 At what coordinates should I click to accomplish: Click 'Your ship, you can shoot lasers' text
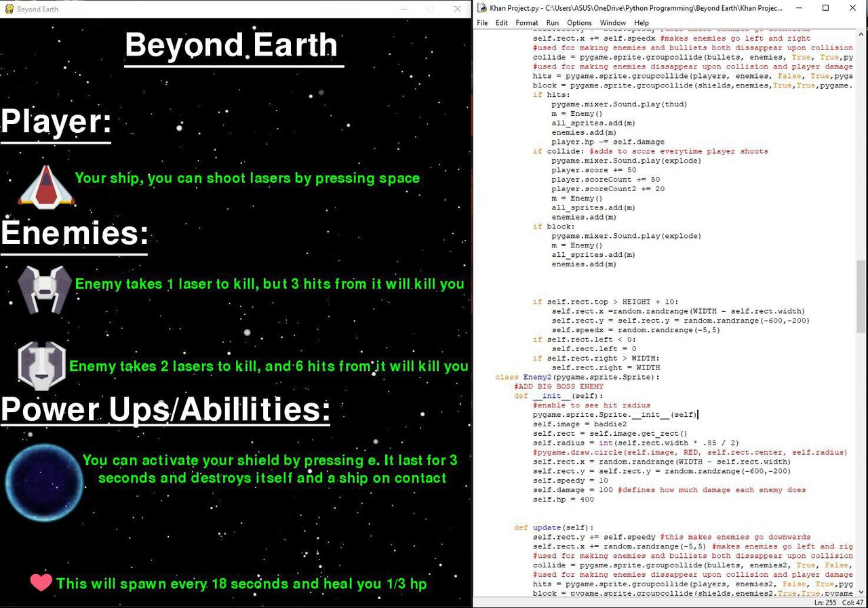(x=248, y=178)
